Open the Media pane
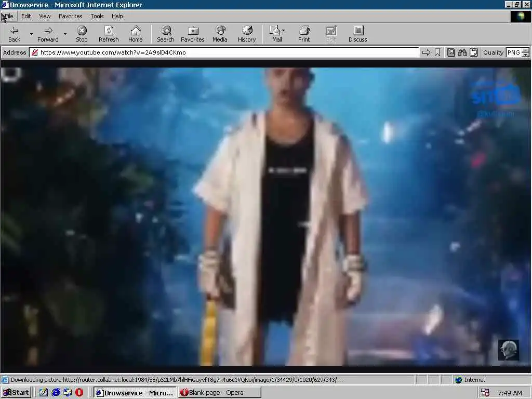Viewport: 532px width, 399px height. (220, 34)
